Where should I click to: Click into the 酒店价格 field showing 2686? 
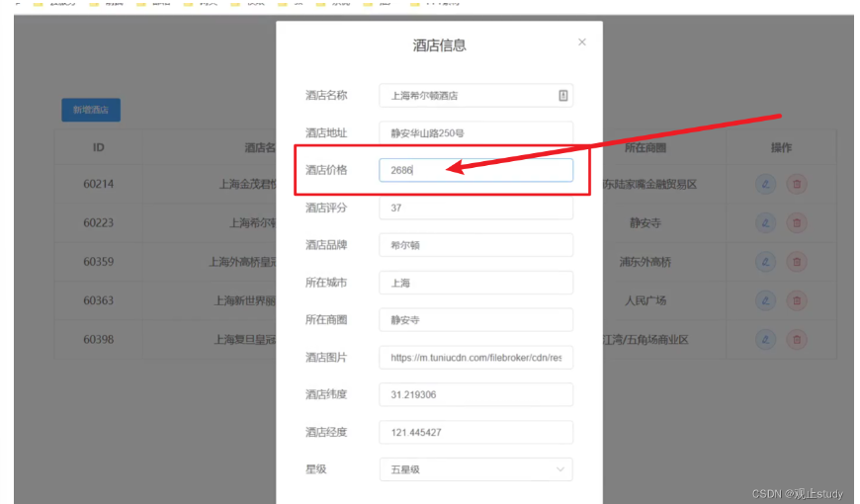476,170
